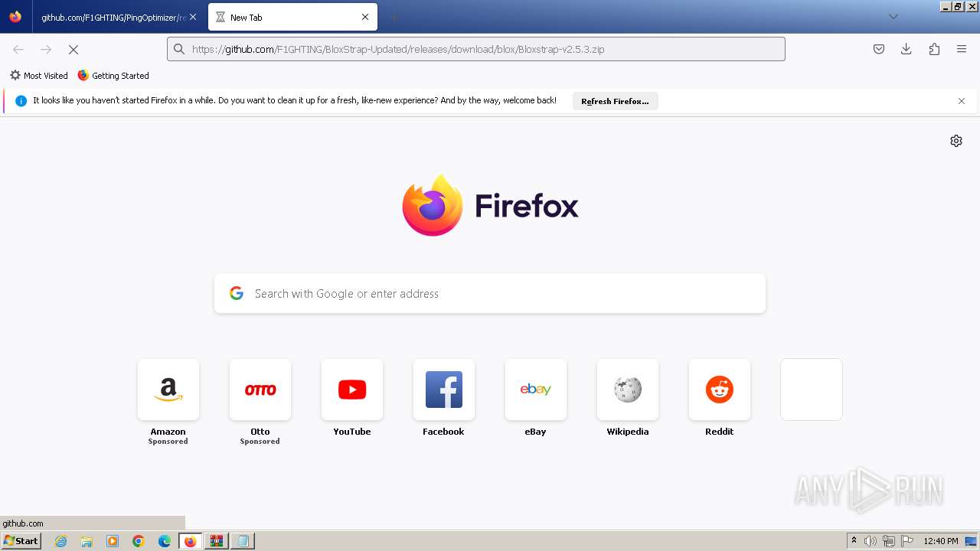Viewport: 980px width, 551px height.
Task: Open new tab personalize settings gear
Action: click(x=956, y=141)
